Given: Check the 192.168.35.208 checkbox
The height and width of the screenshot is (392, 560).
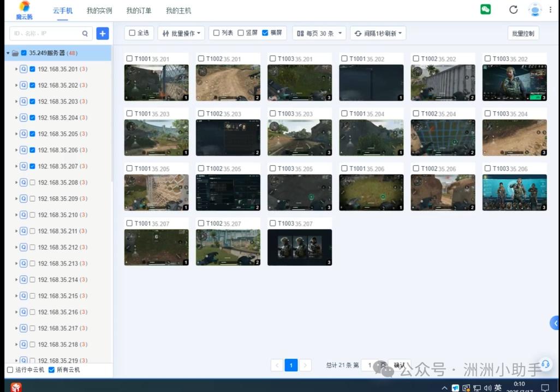Looking at the screenshot, I should [x=33, y=182].
